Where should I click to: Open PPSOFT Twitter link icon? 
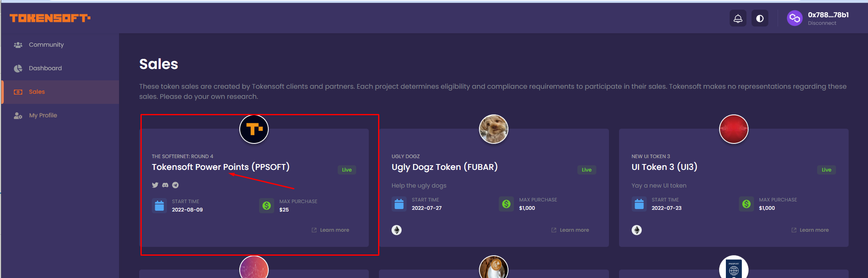tap(155, 185)
